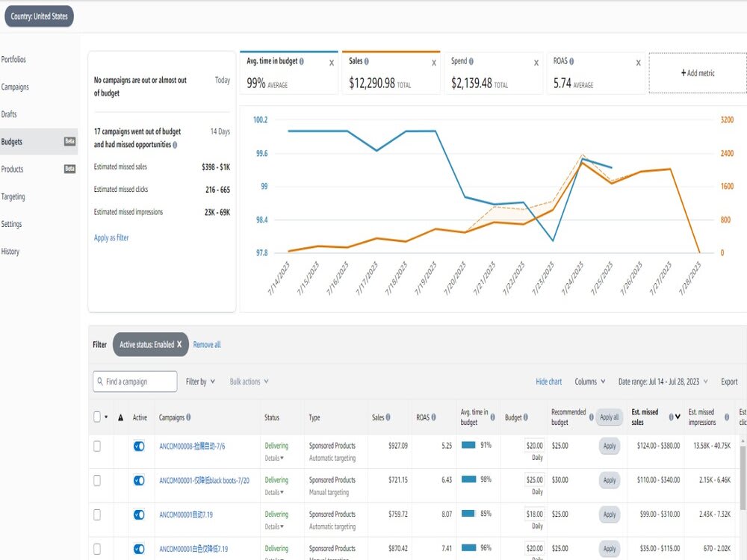The image size is (747, 560).
Task: Remove the Sales metric card
Action: 434,63
